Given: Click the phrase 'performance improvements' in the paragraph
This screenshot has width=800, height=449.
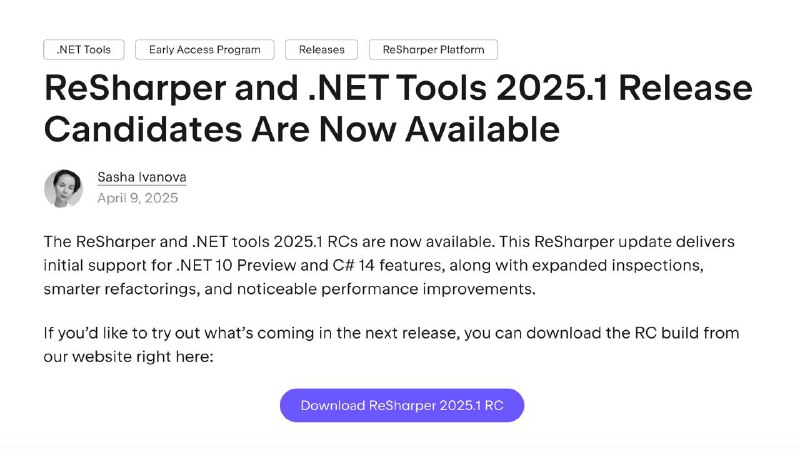Looking at the screenshot, I should coord(428,289).
